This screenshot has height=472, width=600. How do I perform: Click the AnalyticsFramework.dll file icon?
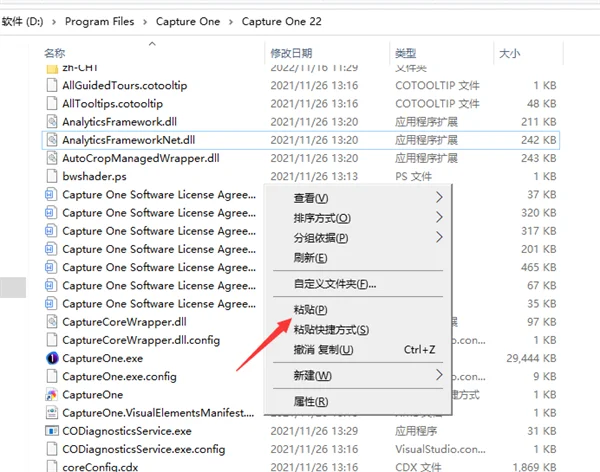click(x=52, y=122)
